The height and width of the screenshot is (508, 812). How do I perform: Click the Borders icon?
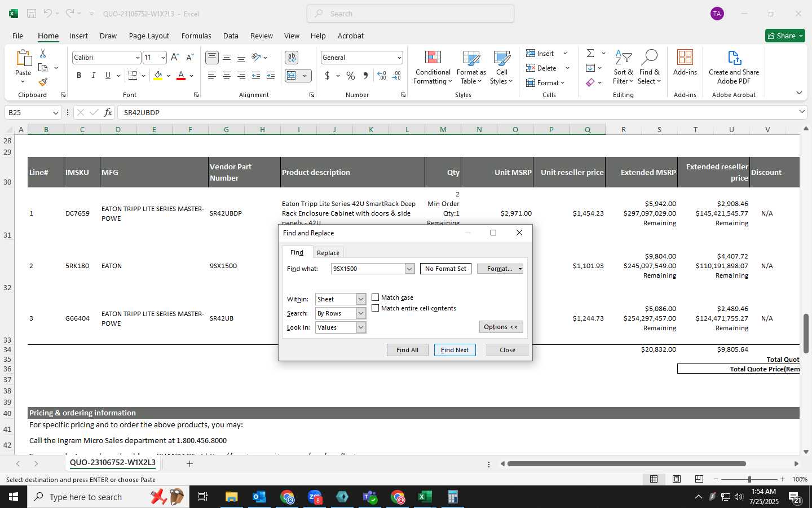[x=133, y=76]
